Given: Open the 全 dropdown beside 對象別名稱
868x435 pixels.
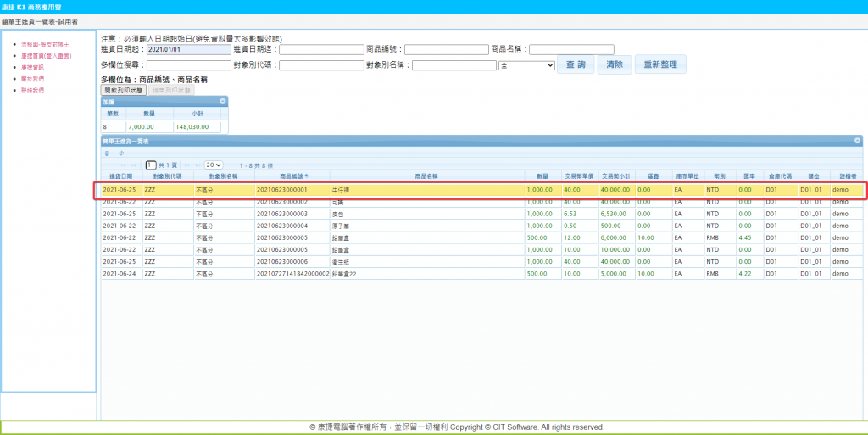Looking at the screenshot, I should [x=526, y=65].
